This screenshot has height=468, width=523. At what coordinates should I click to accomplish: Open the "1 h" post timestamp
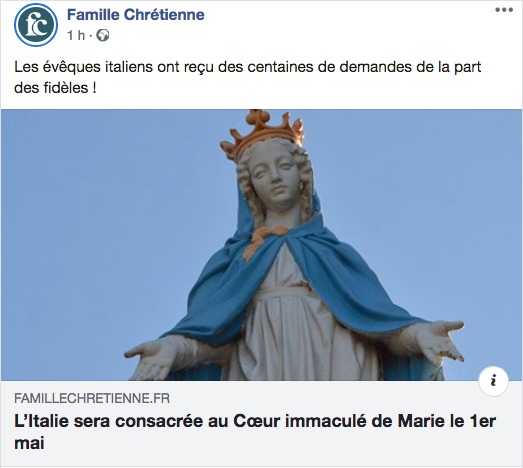coord(76,35)
